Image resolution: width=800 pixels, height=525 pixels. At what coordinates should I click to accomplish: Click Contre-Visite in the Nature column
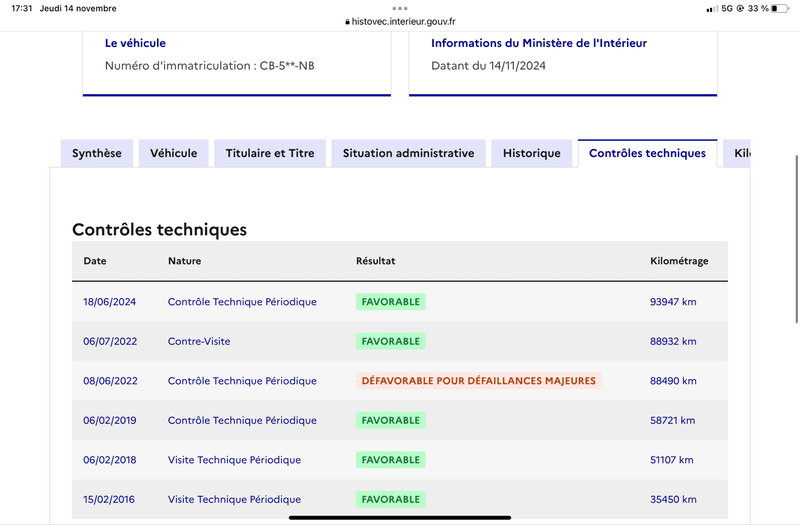[199, 341]
